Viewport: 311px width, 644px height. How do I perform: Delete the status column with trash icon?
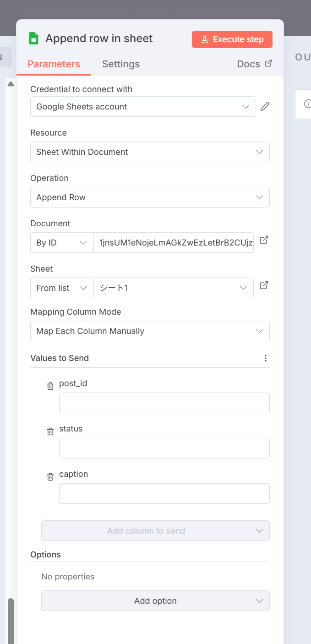point(50,431)
